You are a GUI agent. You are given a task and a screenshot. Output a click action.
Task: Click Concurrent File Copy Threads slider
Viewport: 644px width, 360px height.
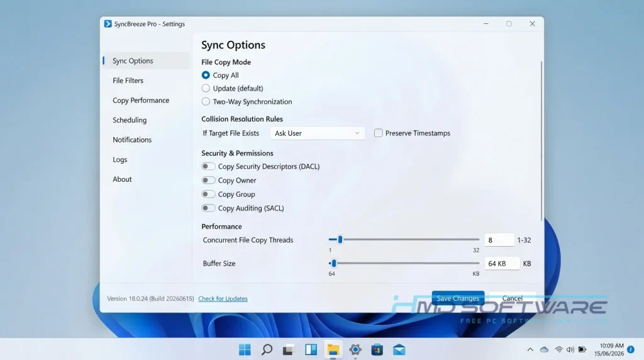(404, 240)
